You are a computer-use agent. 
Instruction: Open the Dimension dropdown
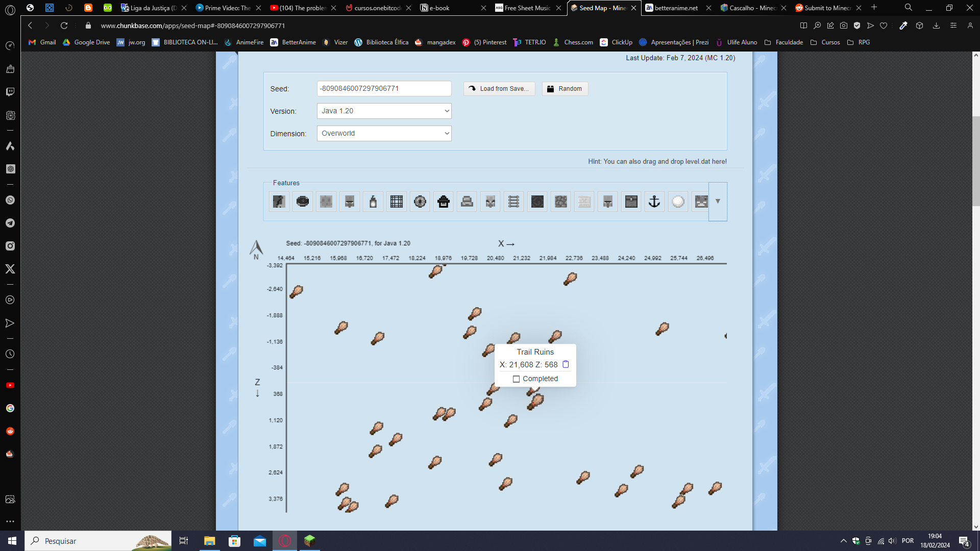384,133
